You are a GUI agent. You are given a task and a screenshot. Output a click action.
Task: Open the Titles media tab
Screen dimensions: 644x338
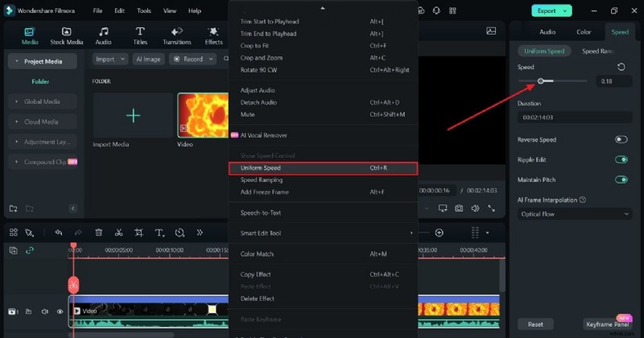click(140, 36)
